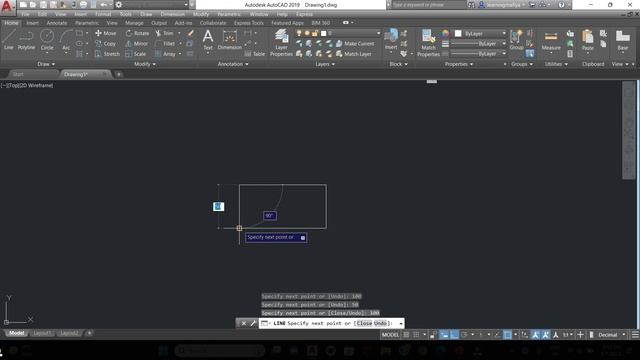Click the Trim tool

(164, 33)
